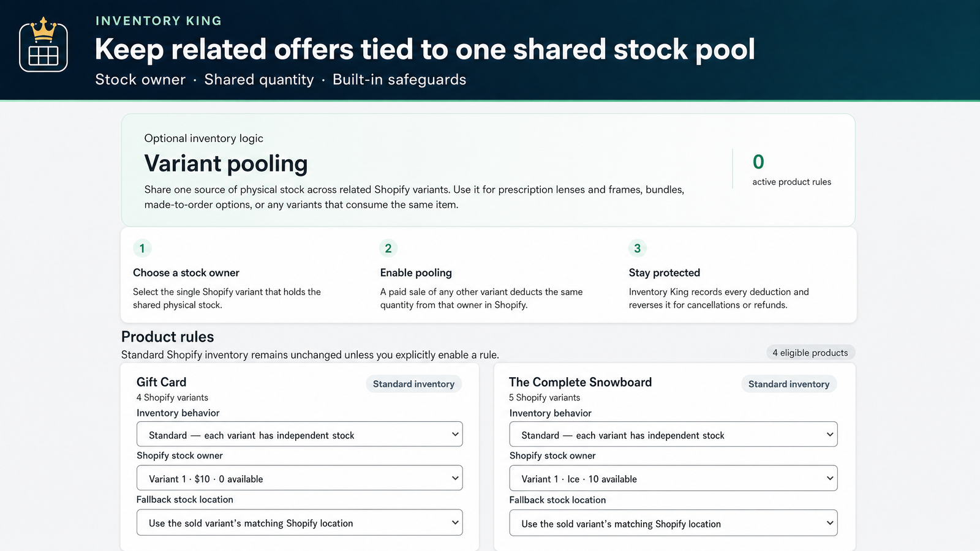Click the step 1 number badge

tap(142, 248)
